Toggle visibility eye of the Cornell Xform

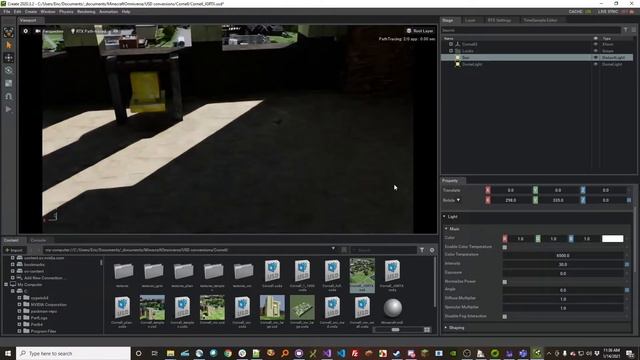click(596, 44)
